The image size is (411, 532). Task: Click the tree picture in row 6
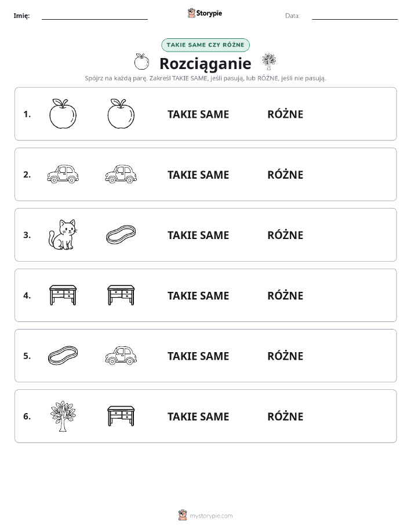coord(63,417)
